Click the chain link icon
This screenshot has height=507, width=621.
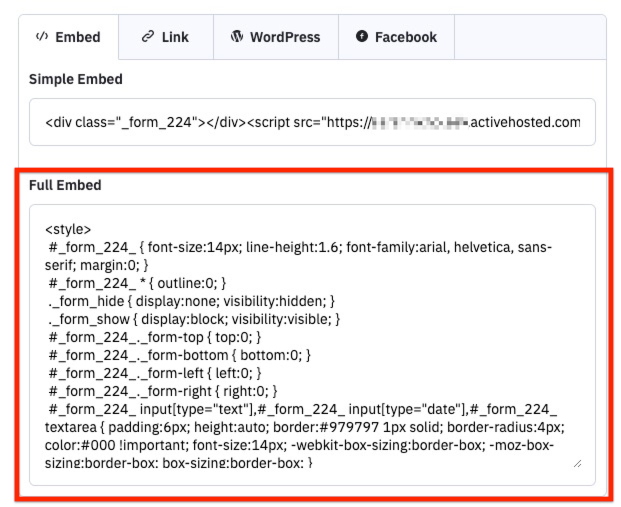tap(148, 37)
